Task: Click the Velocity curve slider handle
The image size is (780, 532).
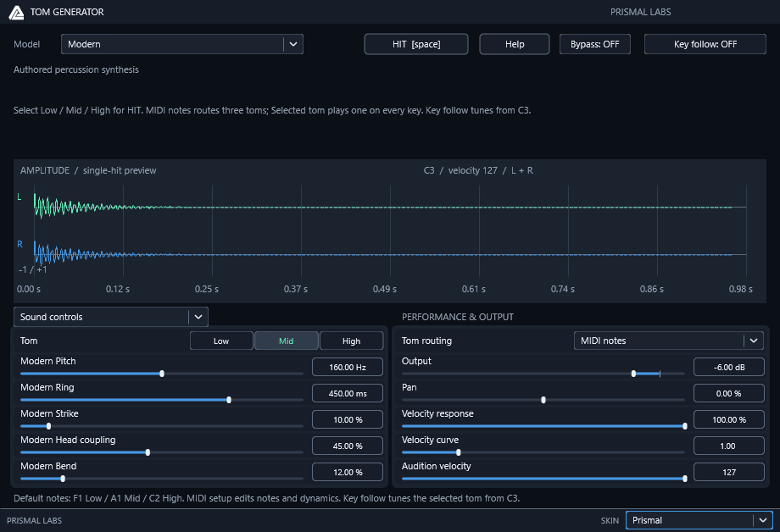Action: point(458,452)
